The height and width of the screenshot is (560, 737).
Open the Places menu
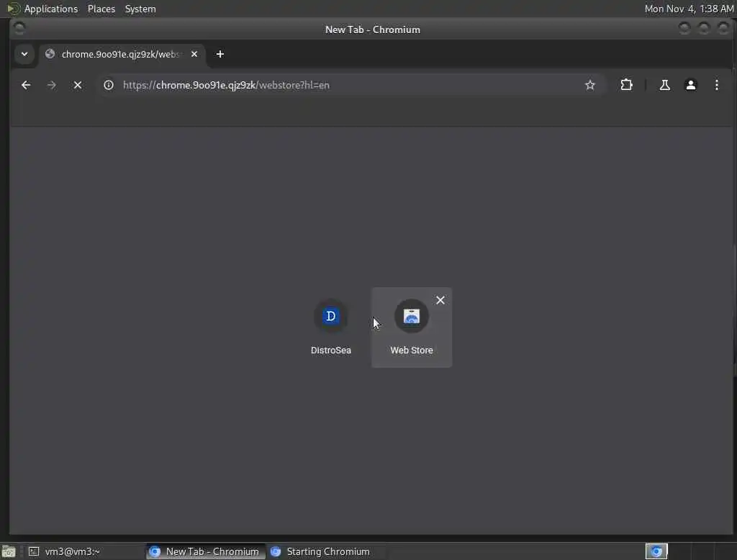click(101, 9)
